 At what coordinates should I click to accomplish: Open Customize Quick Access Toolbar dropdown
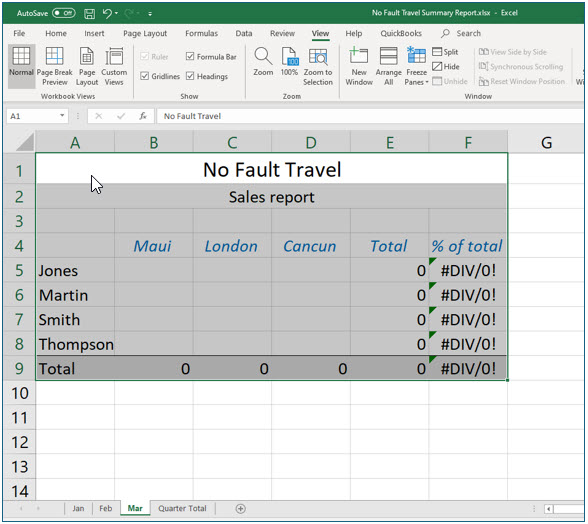pos(150,14)
